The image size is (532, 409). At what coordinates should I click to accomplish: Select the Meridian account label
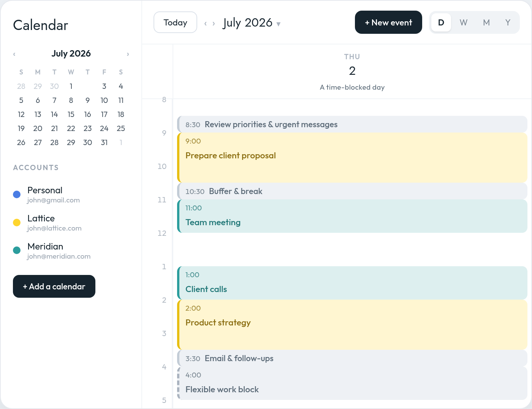pos(45,246)
